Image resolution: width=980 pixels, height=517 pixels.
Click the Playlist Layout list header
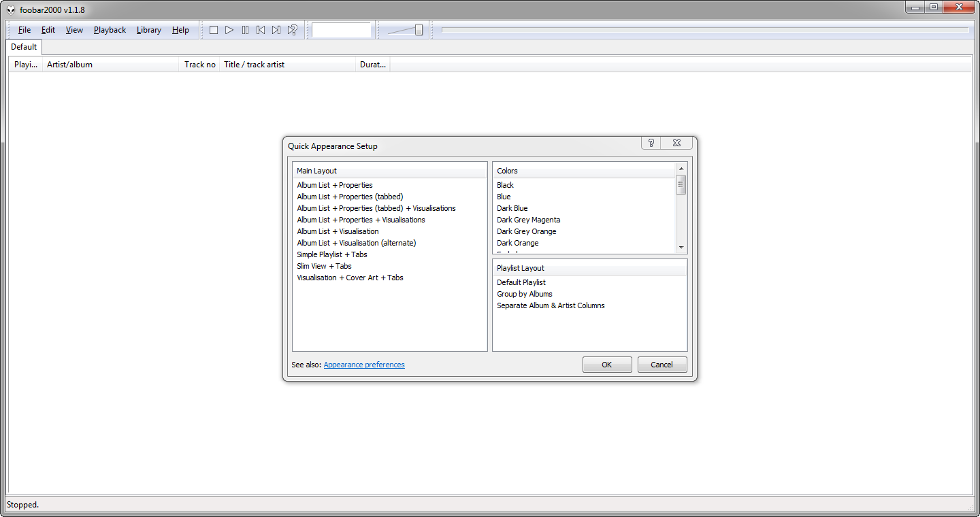pyautogui.click(x=589, y=268)
